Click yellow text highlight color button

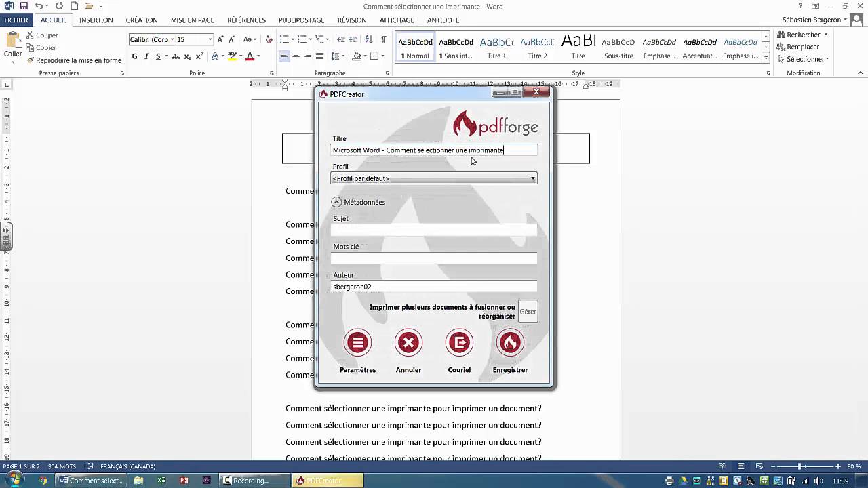coord(232,56)
